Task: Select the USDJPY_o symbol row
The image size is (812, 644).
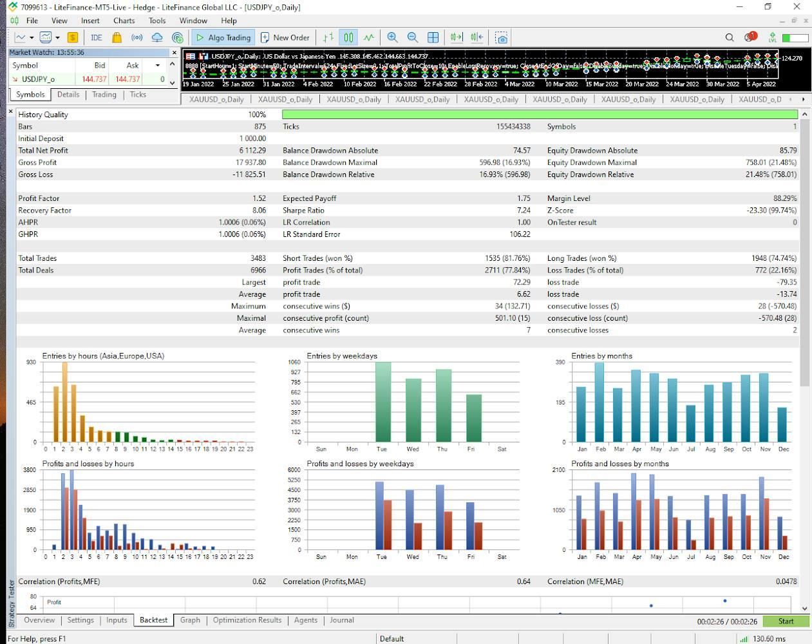Action: click(88, 79)
